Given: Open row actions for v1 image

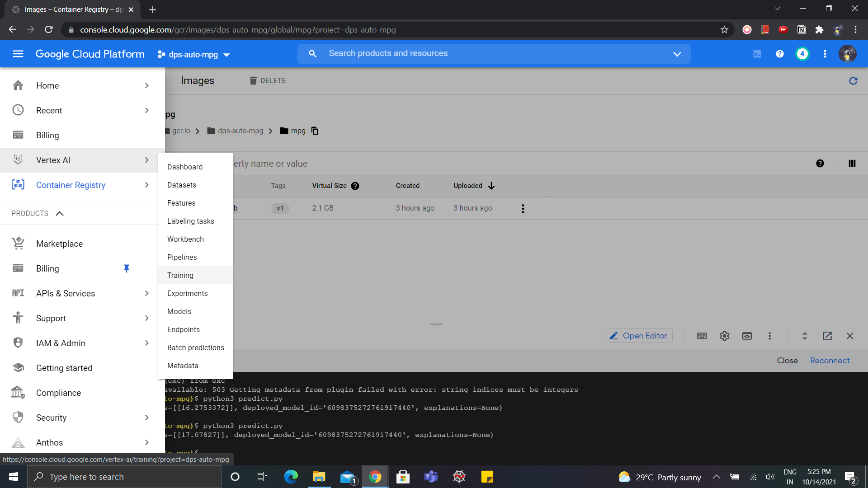Looking at the screenshot, I should point(523,208).
